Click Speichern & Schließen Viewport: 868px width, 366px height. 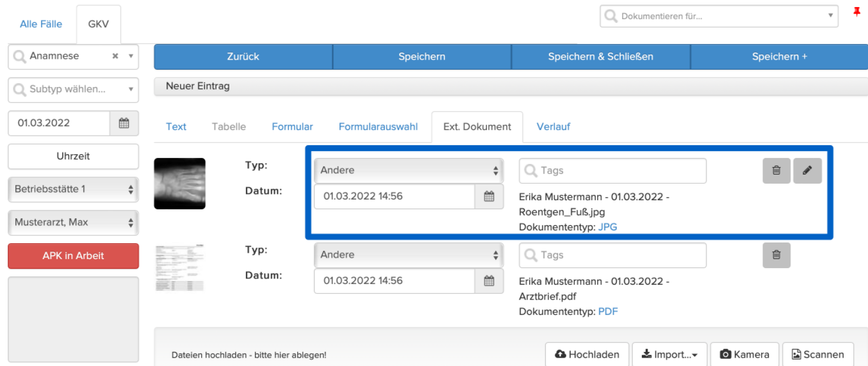coord(601,57)
